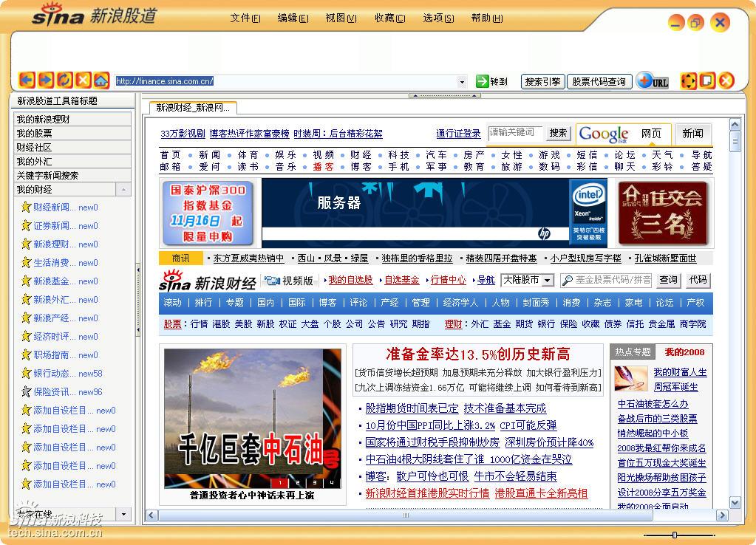Click the orange circled X icon on toolbar
Screen dimensions: 756x545
coord(726,80)
